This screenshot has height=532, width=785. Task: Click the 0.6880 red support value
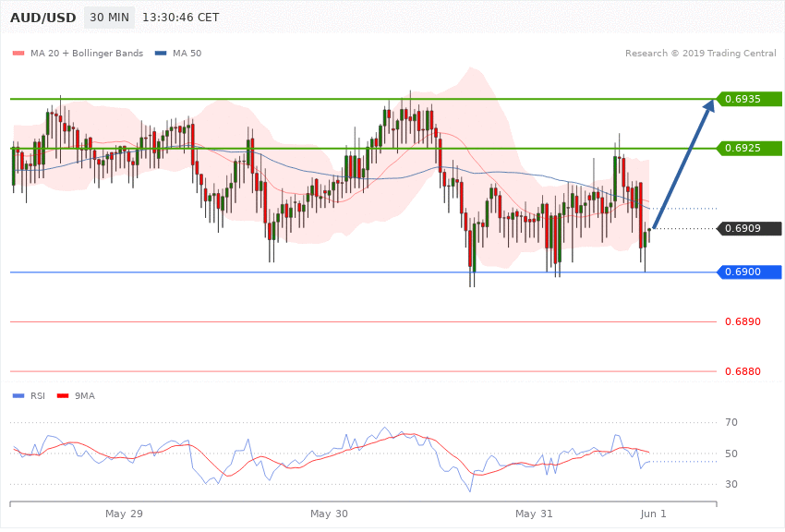pos(743,371)
